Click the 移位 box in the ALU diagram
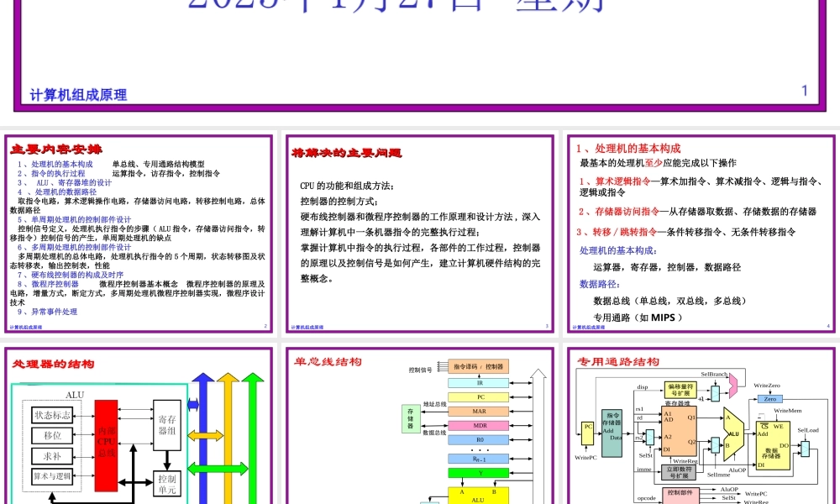840x504 pixels. (x=52, y=435)
